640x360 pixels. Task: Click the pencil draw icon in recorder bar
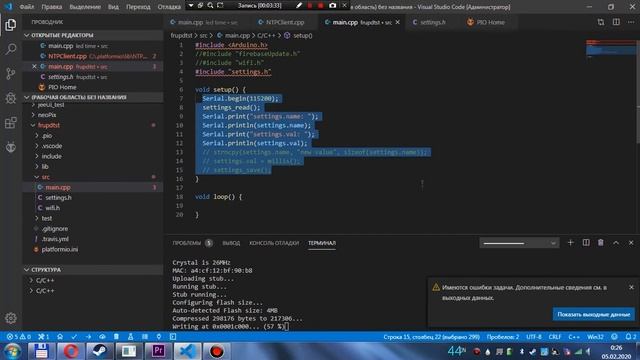click(299, 5)
